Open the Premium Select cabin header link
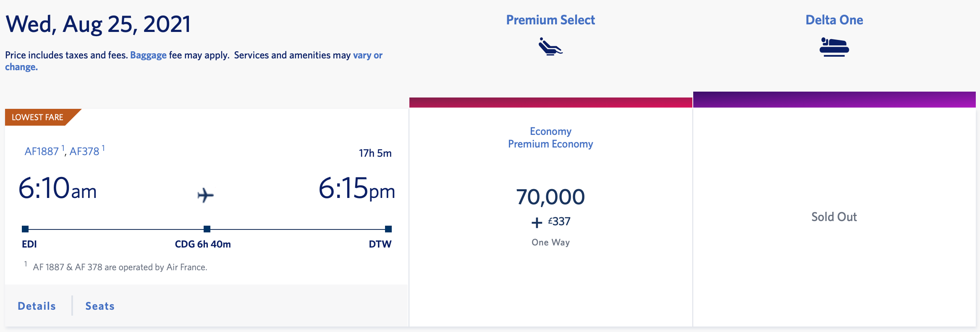 click(550, 20)
